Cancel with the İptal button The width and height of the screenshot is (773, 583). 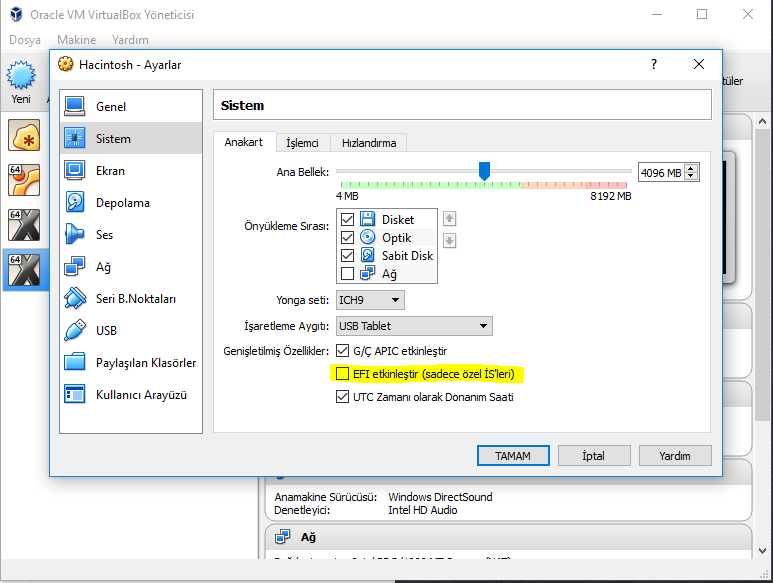point(594,456)
